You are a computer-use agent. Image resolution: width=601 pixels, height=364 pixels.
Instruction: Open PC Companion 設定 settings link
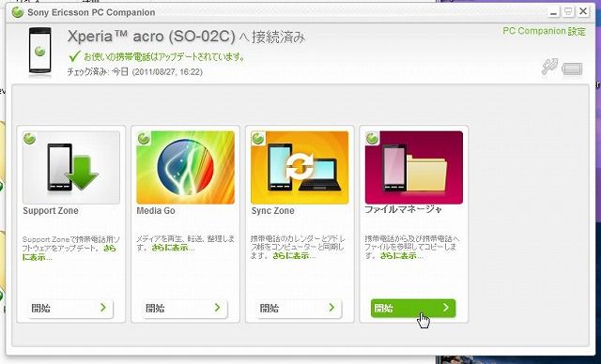(x=545, y=31)
